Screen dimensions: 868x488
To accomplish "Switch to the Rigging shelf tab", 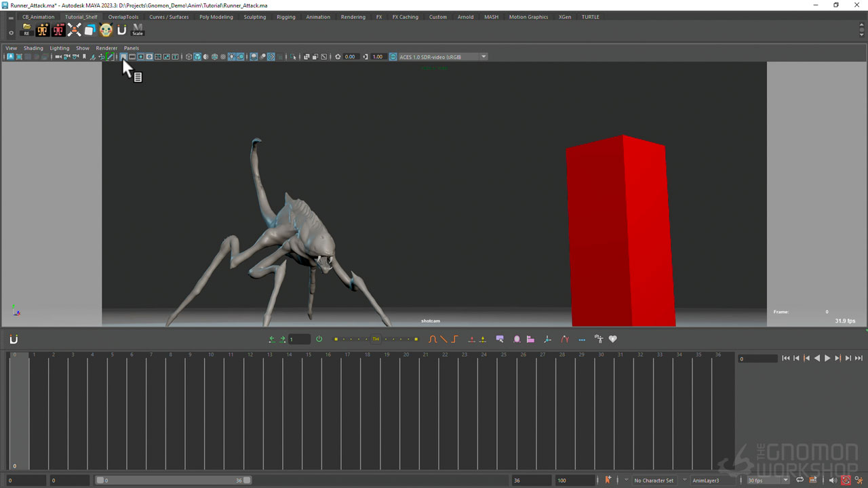I will [x=285, y=17].
